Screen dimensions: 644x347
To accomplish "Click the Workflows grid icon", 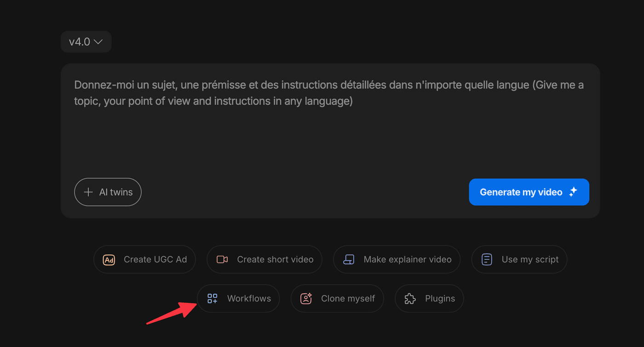I will pos(212,299).
